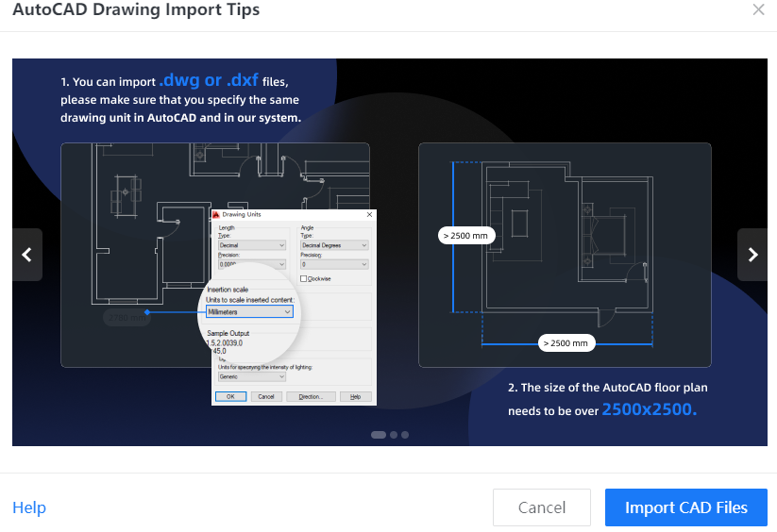This screenshot has height=532, width=777.
Task: Click the '2500x2500.' highlighted text
Action: click(x=650, y=409)
